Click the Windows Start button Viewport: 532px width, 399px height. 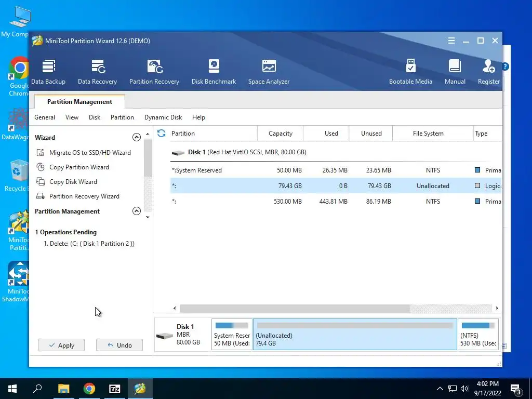pyautogui.click(x=12, y=389)
